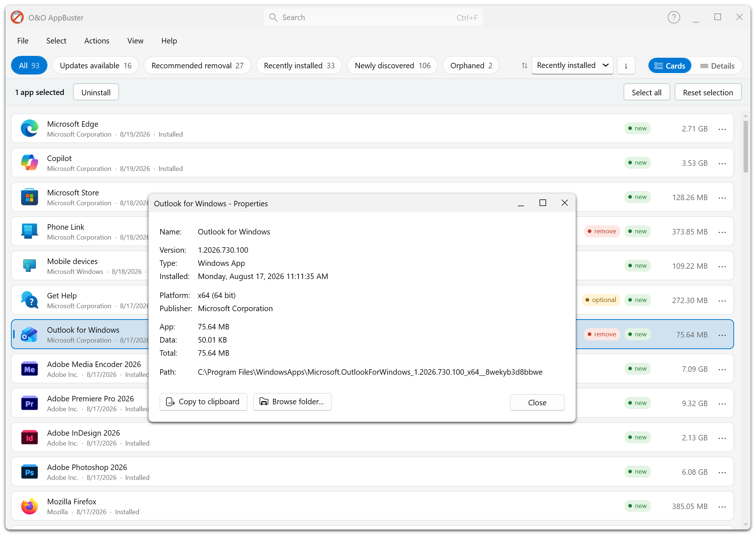Open the Select menu
The image size is (756, 535).
56,41
